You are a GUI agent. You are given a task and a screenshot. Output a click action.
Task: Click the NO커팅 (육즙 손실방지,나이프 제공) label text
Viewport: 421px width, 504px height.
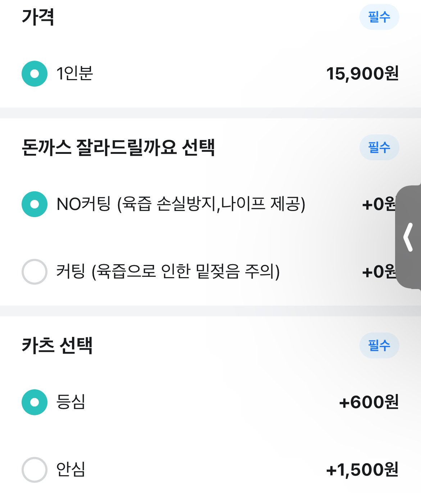pyautogui.click(x=181, y=204)
